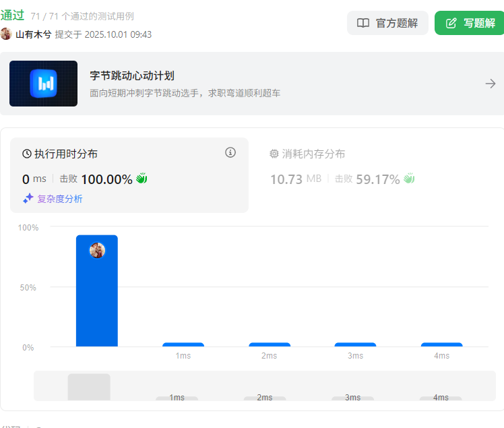Click the 提交于 2025.10.01 09:43 timestamp

tap(103, 34)
